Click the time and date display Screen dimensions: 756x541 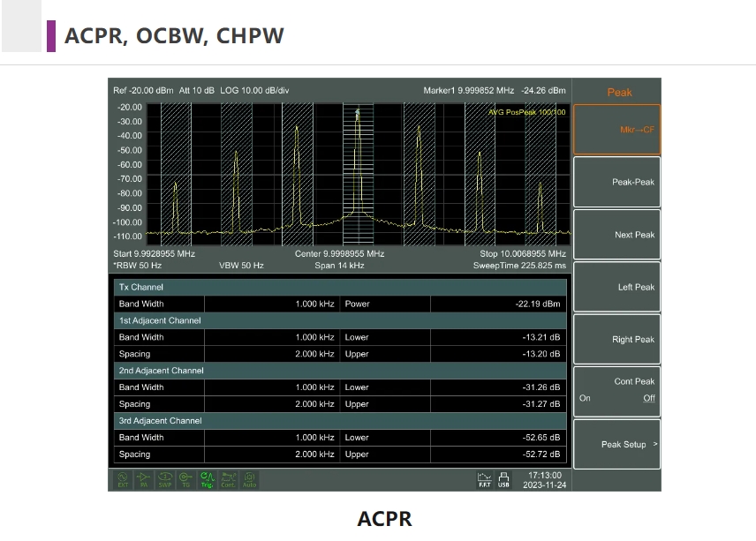click(x=544, y=480)
